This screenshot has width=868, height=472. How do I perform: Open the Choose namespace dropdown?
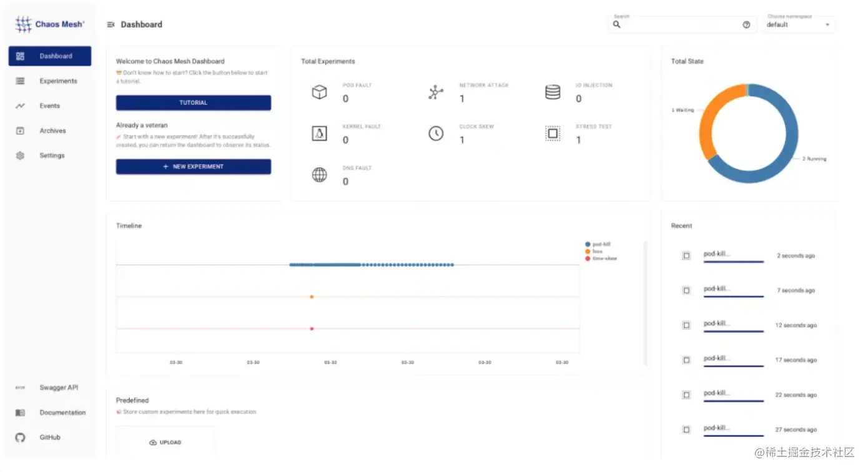[x=799, y=25]
